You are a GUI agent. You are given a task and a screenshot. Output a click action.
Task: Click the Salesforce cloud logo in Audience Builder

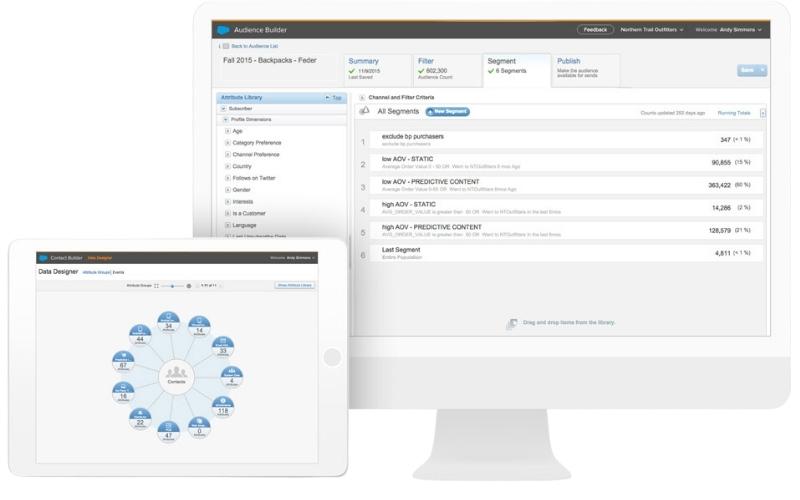pos(224,30)
